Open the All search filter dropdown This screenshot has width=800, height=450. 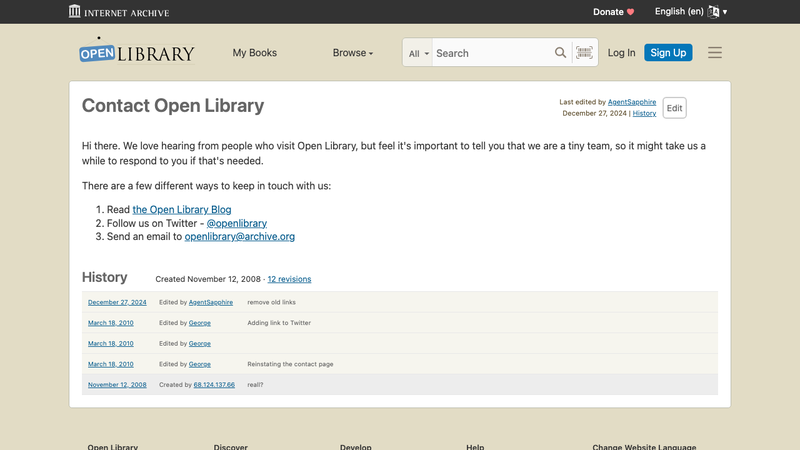(x=418, y=53)
